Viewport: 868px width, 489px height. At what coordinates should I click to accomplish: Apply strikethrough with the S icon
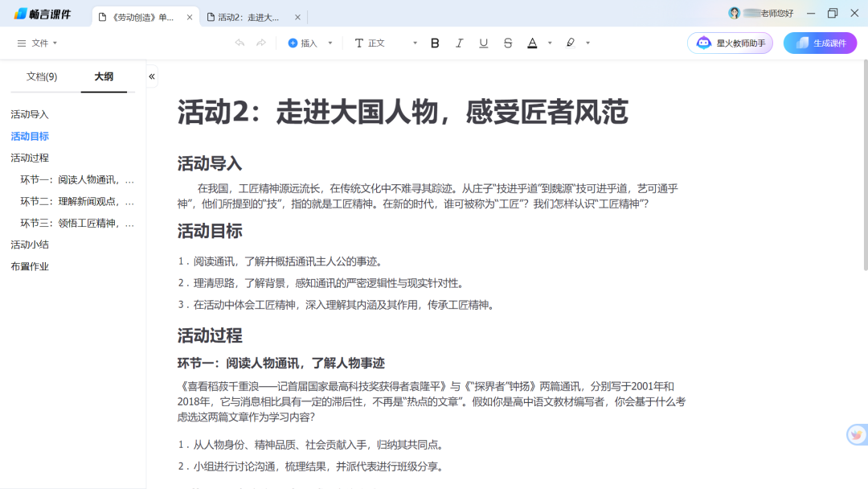508,43
